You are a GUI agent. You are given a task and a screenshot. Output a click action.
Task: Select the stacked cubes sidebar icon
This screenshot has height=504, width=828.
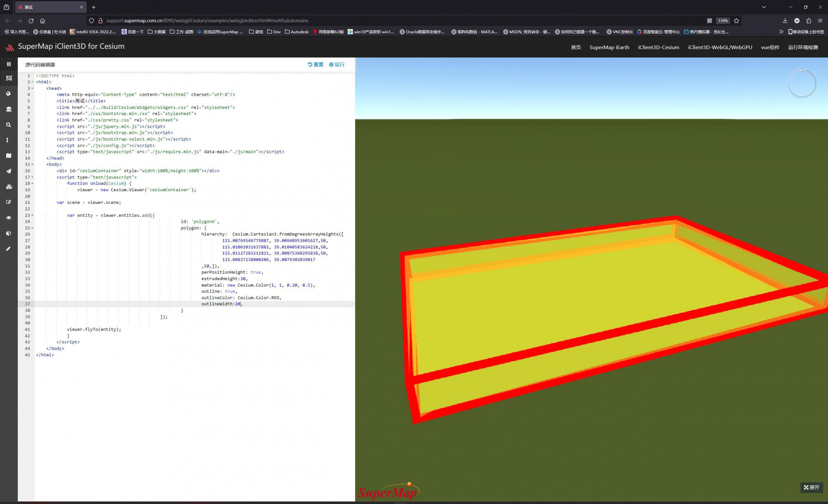click(9, 186)
